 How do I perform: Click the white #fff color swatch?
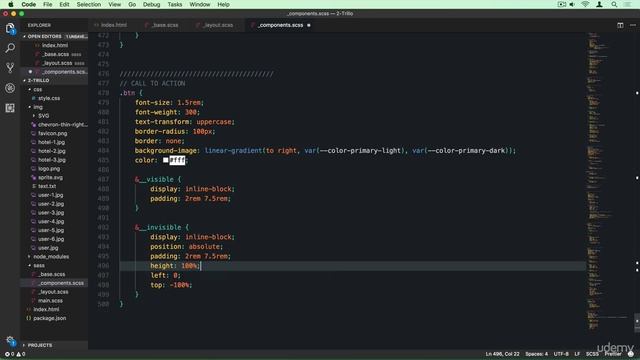(x=166, y=160)
